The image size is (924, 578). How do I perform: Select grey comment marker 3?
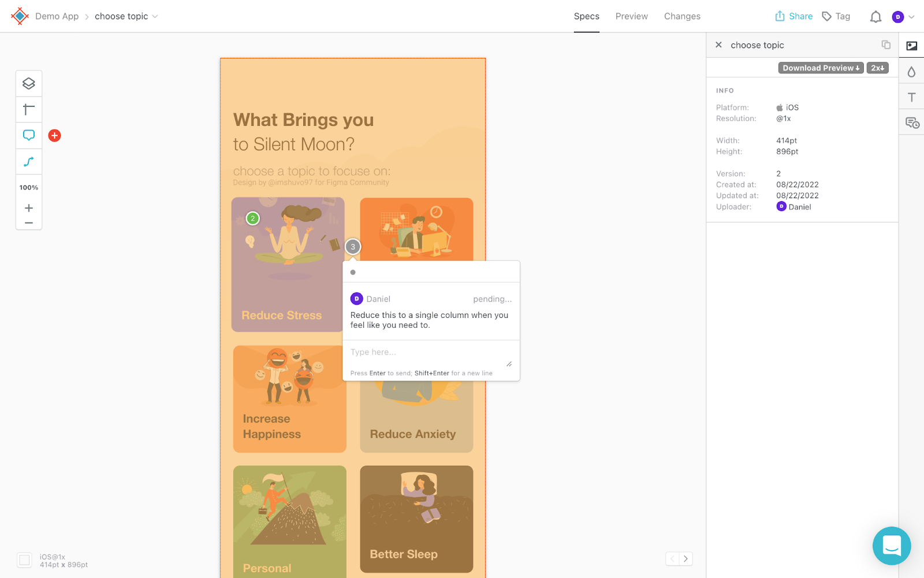353,247
